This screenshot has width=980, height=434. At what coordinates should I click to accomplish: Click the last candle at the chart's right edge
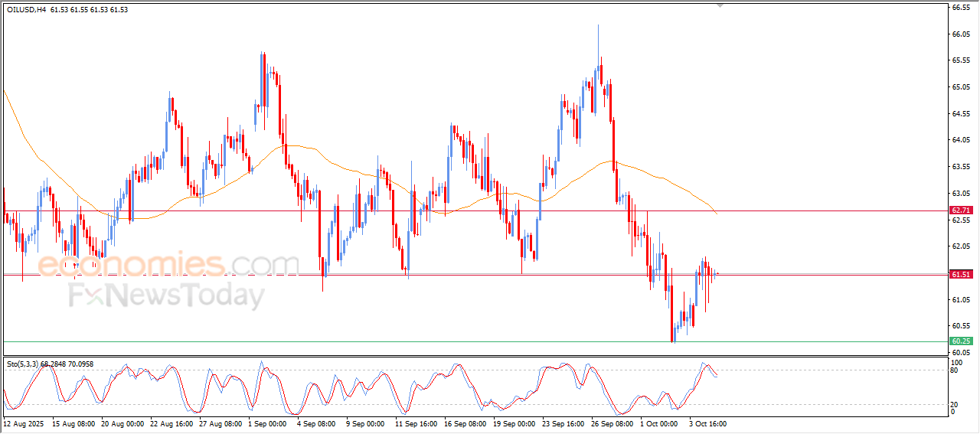point(717,273)
